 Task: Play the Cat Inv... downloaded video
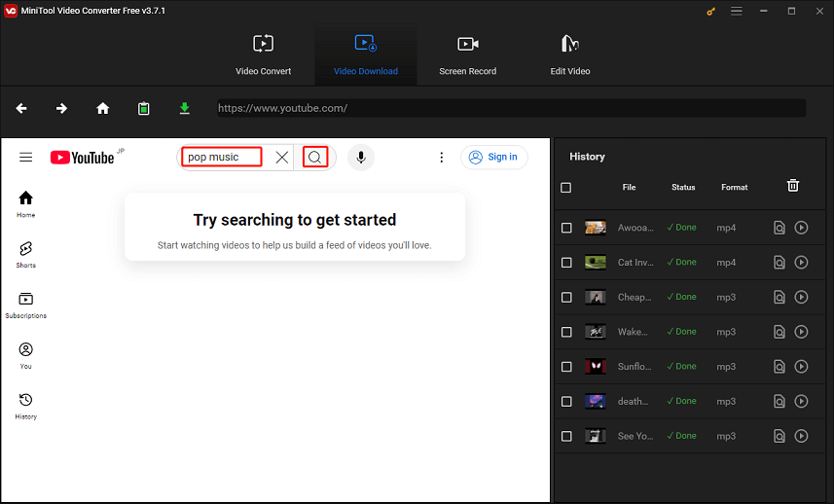[x=802, y=262]
